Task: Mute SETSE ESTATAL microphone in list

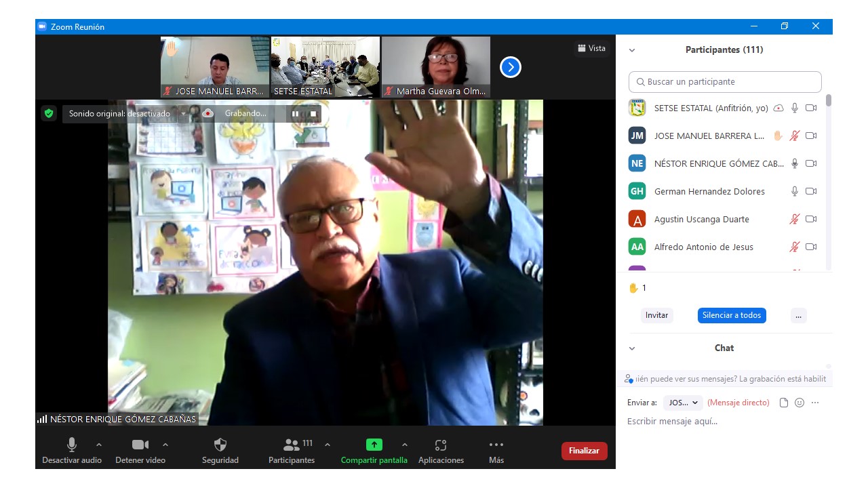Action: click(795, 108)
